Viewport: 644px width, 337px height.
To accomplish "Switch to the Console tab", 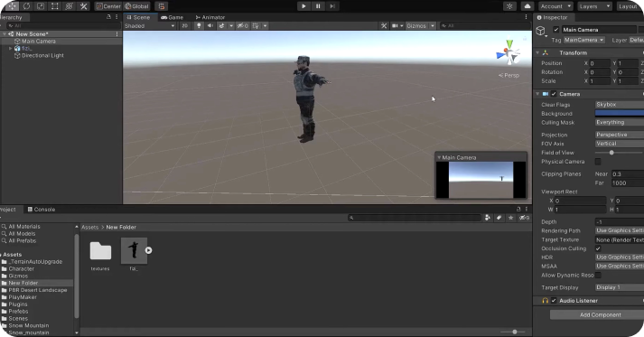I will 41,210.
